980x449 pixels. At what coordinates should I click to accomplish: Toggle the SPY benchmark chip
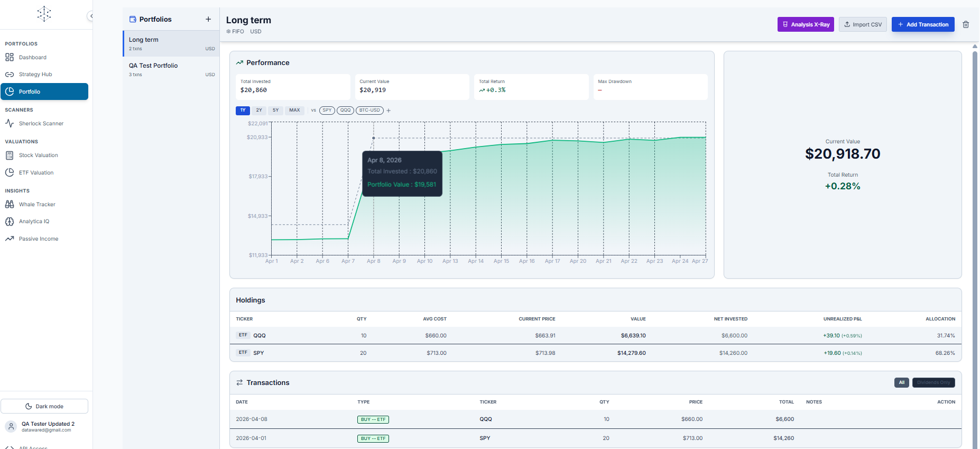tap(327, 111)
